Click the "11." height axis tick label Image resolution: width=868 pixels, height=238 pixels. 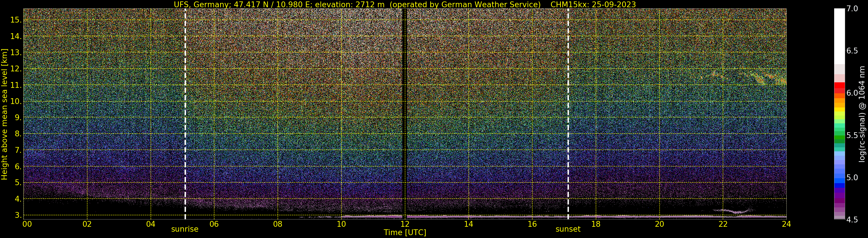[x=16, y=85]
